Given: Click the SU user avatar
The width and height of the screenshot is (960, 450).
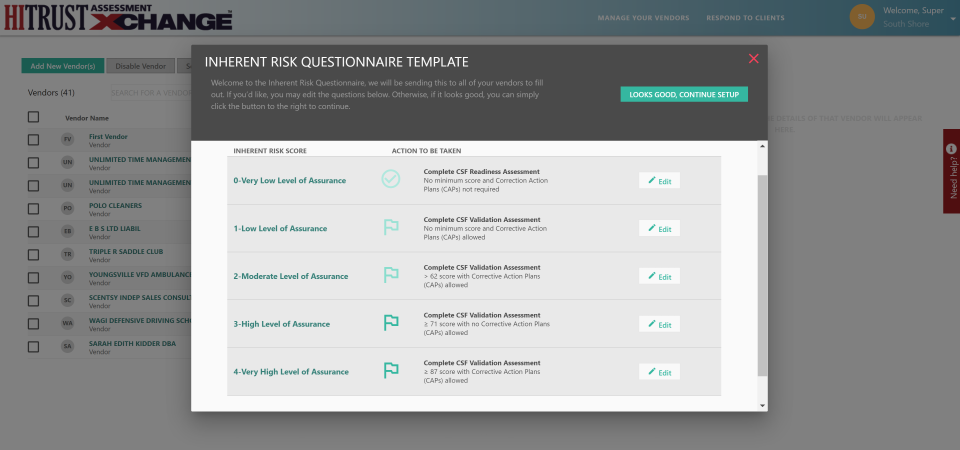Looking at the screenshot, I should click(862, 17).
